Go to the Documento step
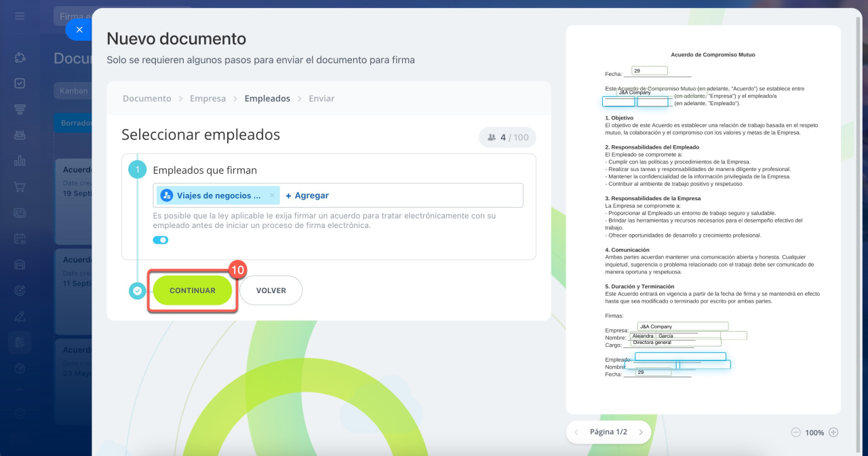The image size is (868, 456). (146, 98)
